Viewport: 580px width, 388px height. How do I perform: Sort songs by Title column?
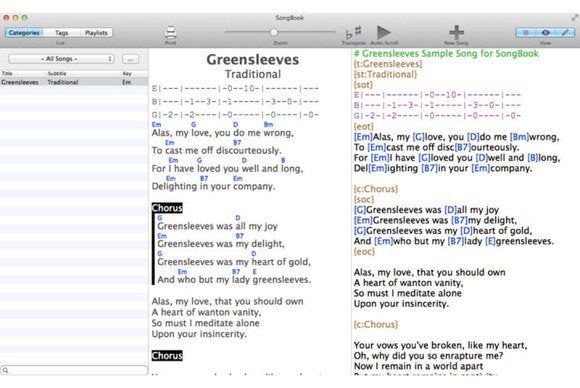(x=23, y=73)
